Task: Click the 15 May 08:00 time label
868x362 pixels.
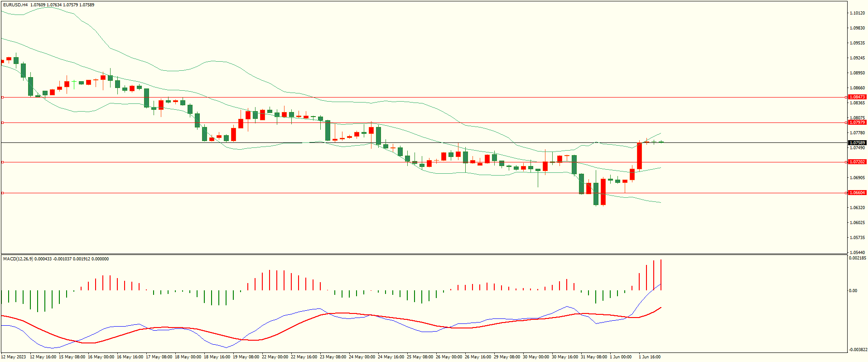Action: [x=72, y=357]
